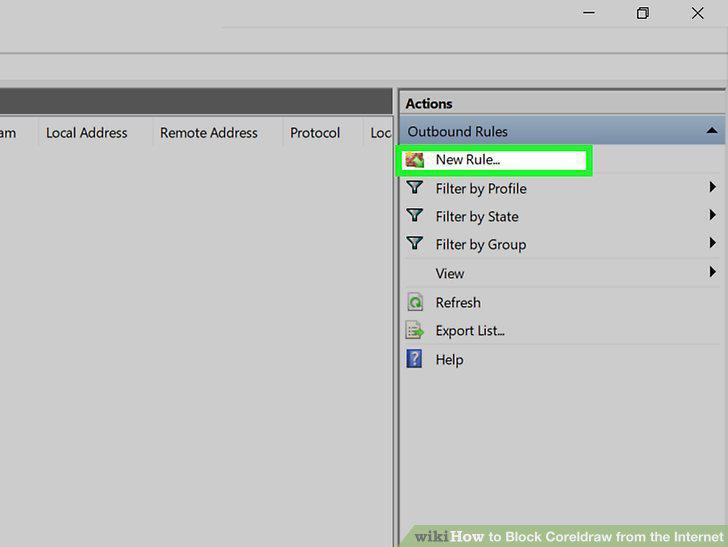Choose the Refresh action text
Viewport: 728px width, 547px height.
458,303
